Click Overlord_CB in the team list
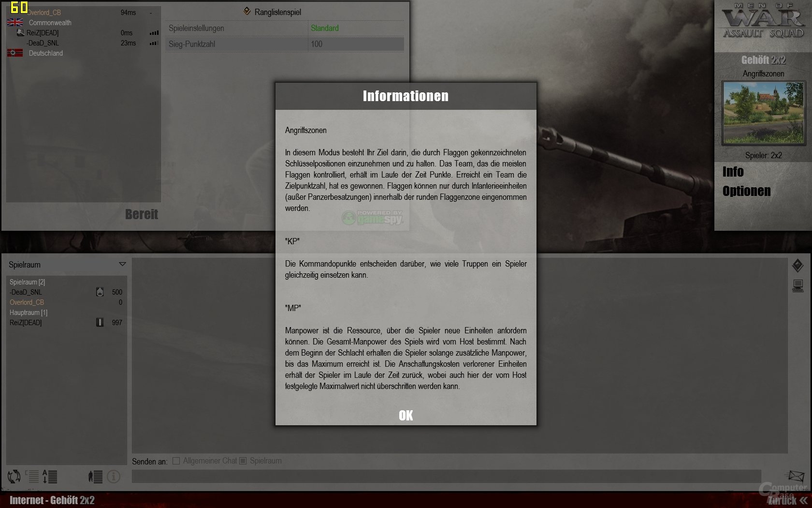This screenshot has height=508, width=812. pos(43,13)
